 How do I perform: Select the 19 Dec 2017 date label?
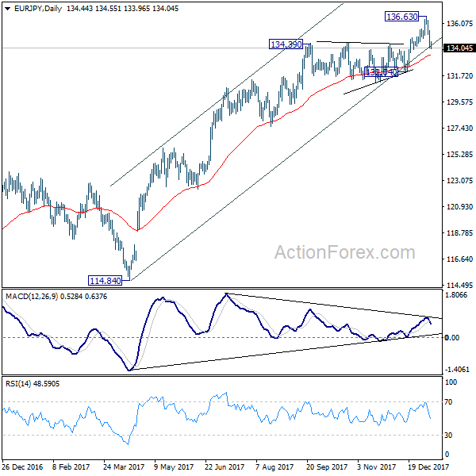tap(428, 467)
